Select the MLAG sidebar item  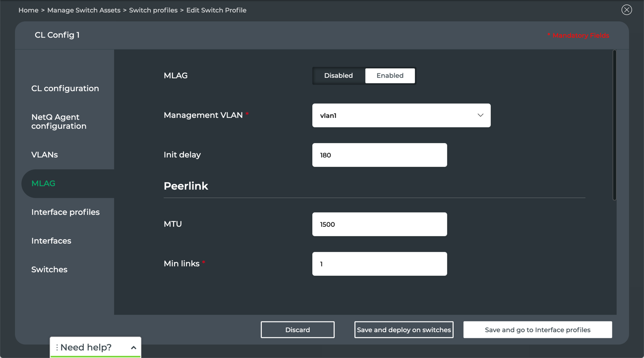[44, 184]
